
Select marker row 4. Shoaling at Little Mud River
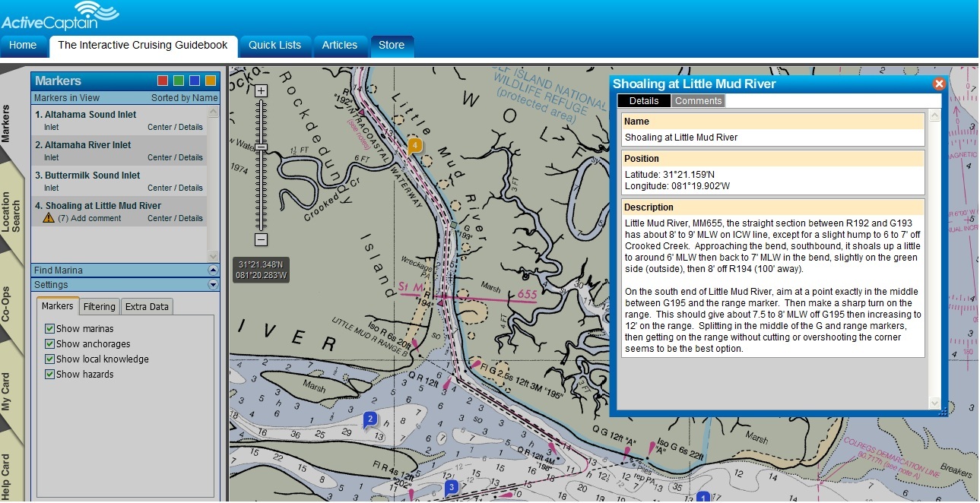tap(119, 211)
